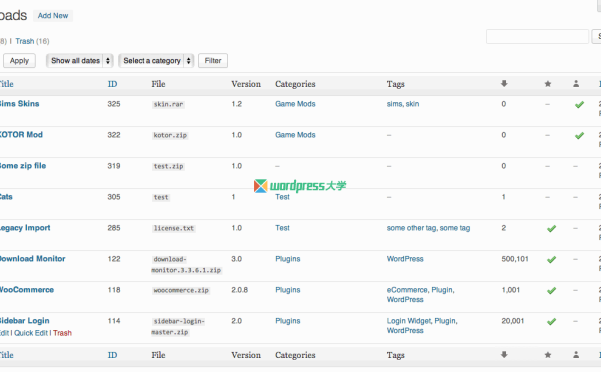Screen dimensions: 601x372
Task: Click members-only checkmark for KOTOR Mod
Action: tap(579, 135)
